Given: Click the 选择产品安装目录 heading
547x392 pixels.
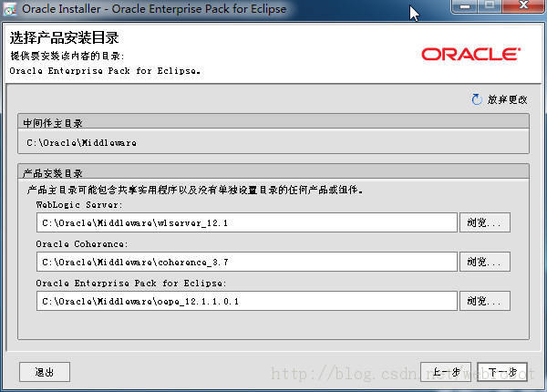Looking at the screenshot, I should (64, 37).
